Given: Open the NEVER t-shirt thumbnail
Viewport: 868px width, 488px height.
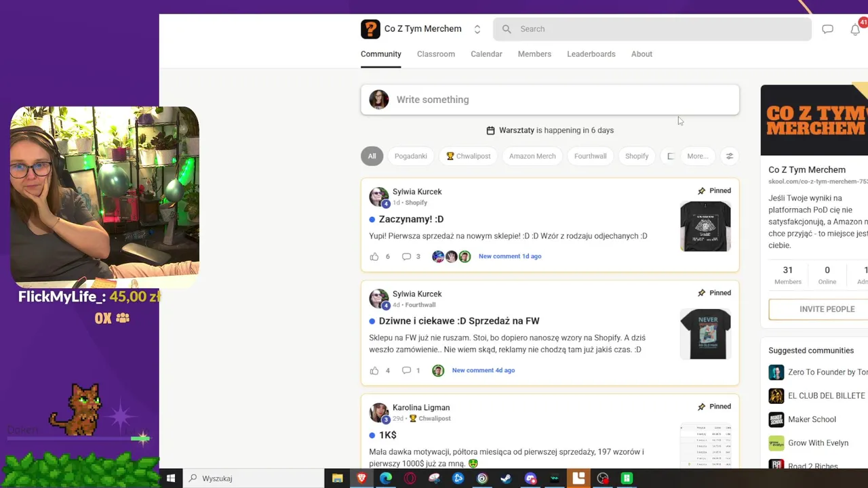Looking at the screenshot, I should 705,333.
